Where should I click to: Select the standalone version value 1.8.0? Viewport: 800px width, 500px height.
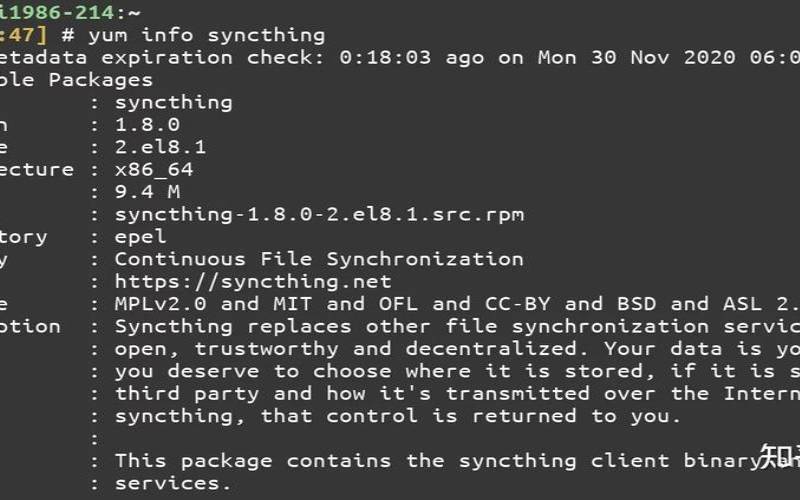pos(147,125)
